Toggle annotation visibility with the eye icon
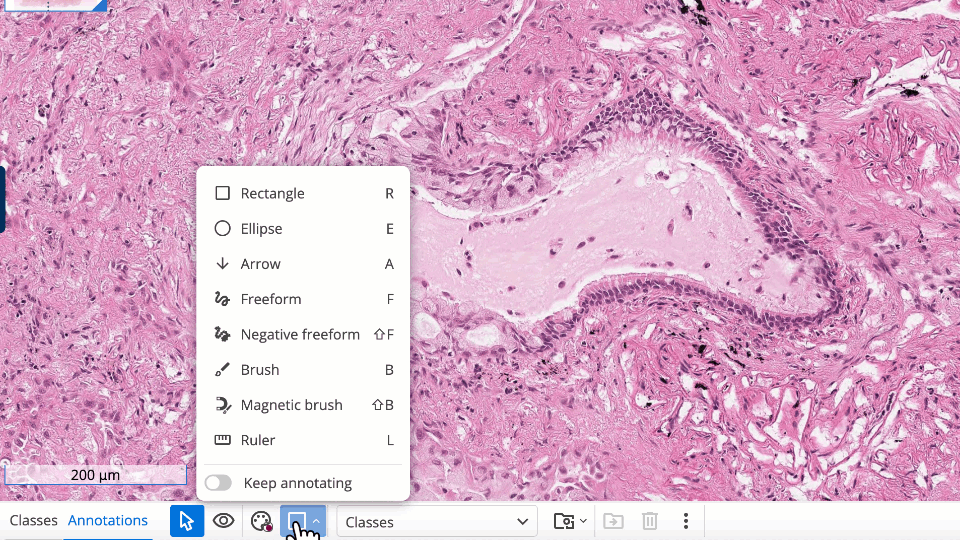960x540 pixels. tap(223, 521)
